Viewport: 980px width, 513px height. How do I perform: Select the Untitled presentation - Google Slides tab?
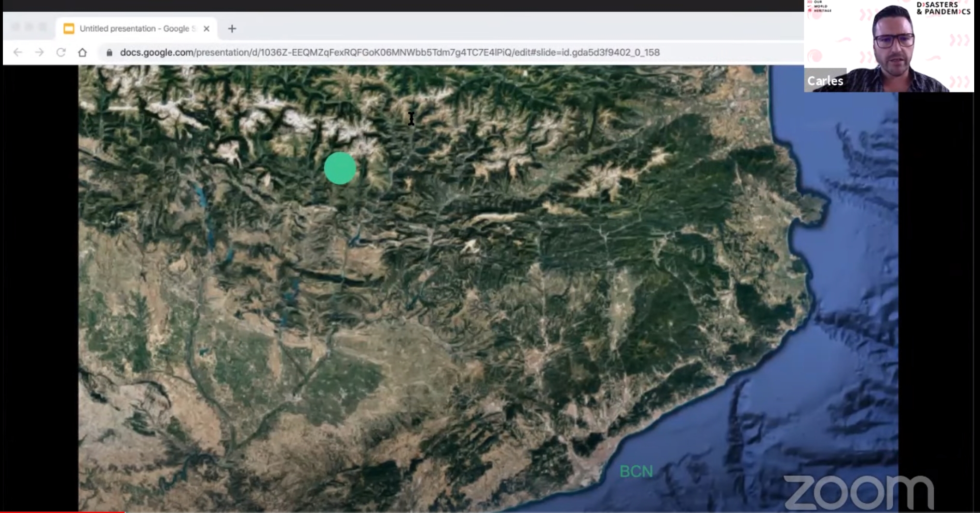pos(137,29)
